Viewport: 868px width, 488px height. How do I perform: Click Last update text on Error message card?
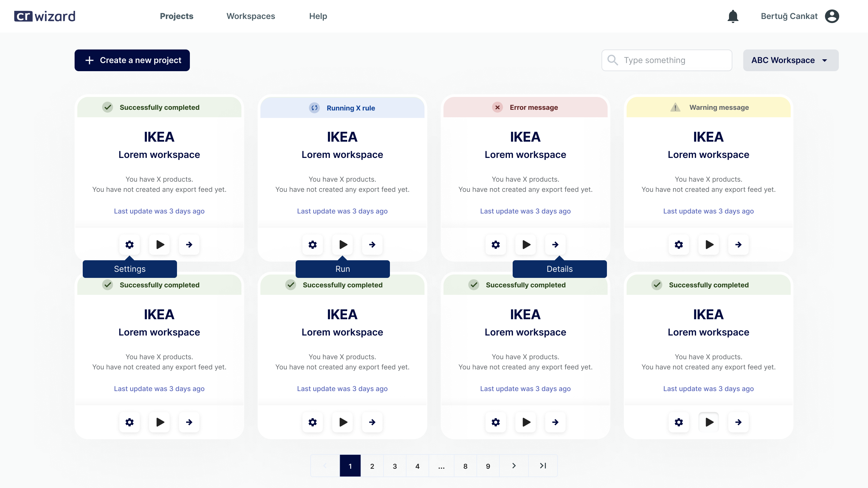pos(526,211)
